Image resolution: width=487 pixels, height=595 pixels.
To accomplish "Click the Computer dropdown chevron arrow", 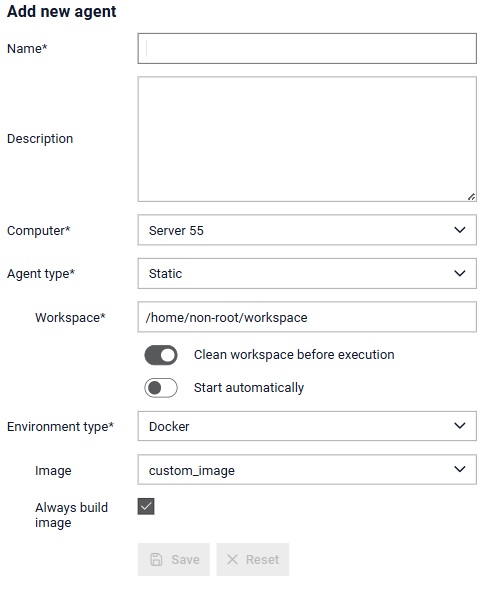I will pos(460,230).
